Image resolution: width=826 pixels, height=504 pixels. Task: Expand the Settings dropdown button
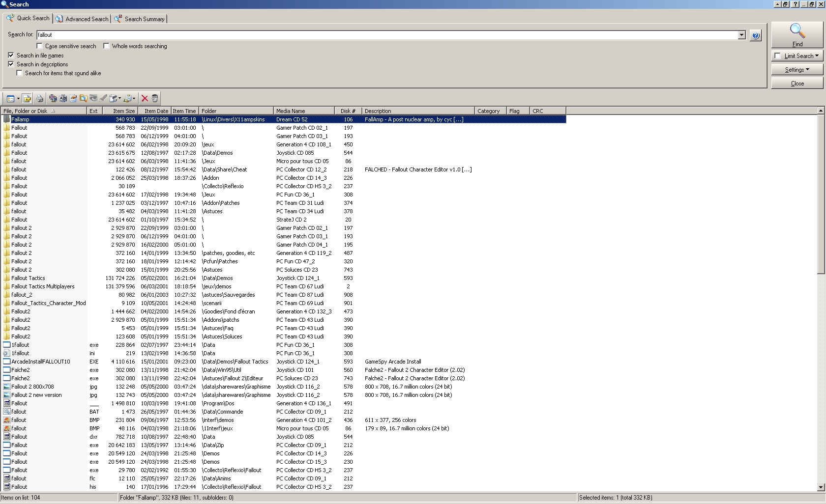[x=797, y=70]
